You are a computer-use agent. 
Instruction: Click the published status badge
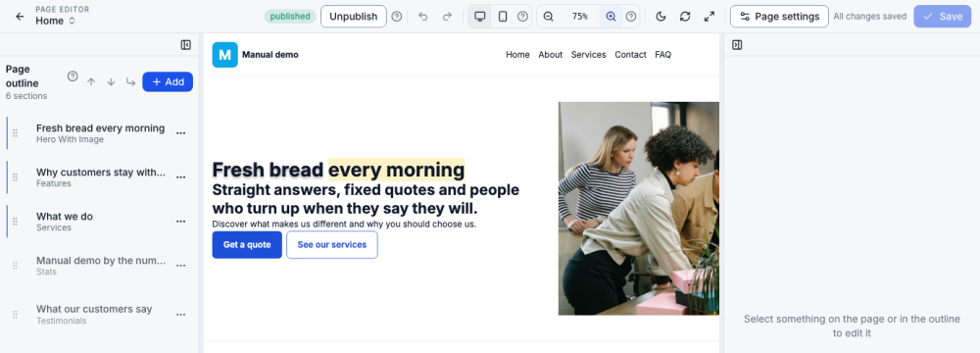point(290,17)
